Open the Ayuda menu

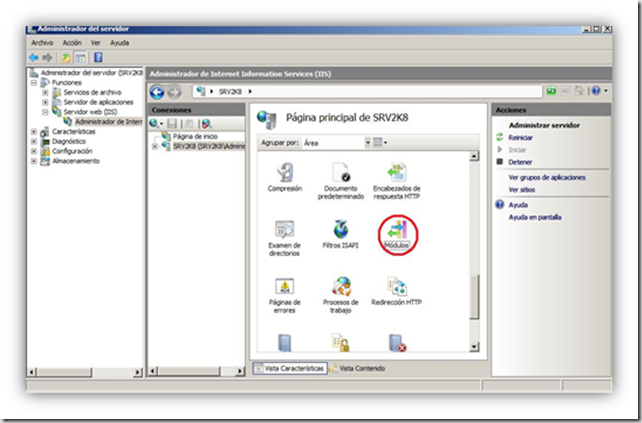(x=120, y=43)
